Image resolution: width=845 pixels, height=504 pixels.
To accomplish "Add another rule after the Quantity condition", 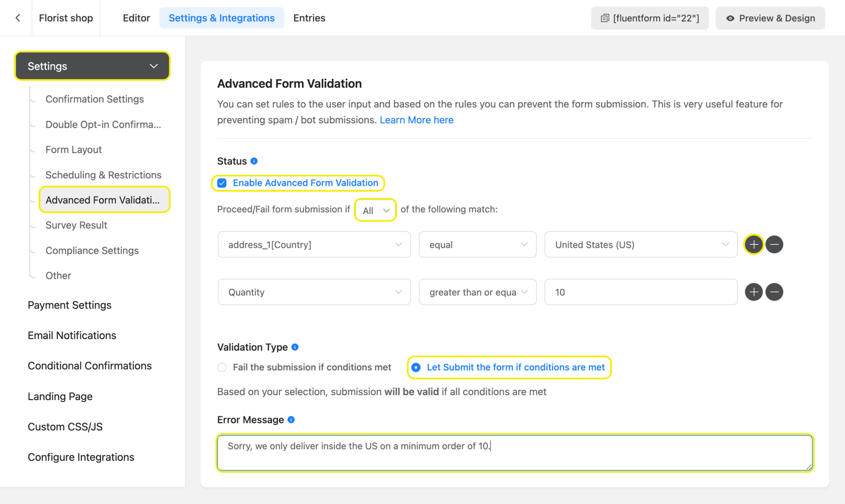I will point(753,292).
